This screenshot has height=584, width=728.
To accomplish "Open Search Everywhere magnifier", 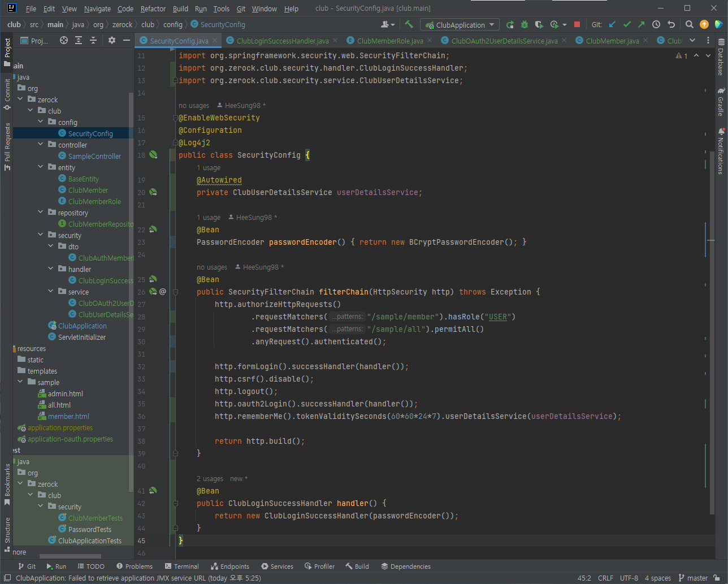I will [x=690, y=24].
